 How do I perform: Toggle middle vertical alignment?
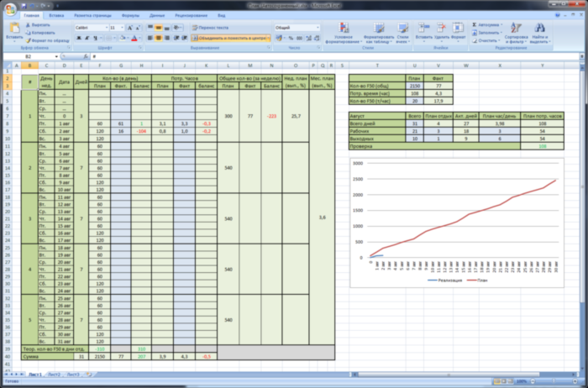coord(159,28)
